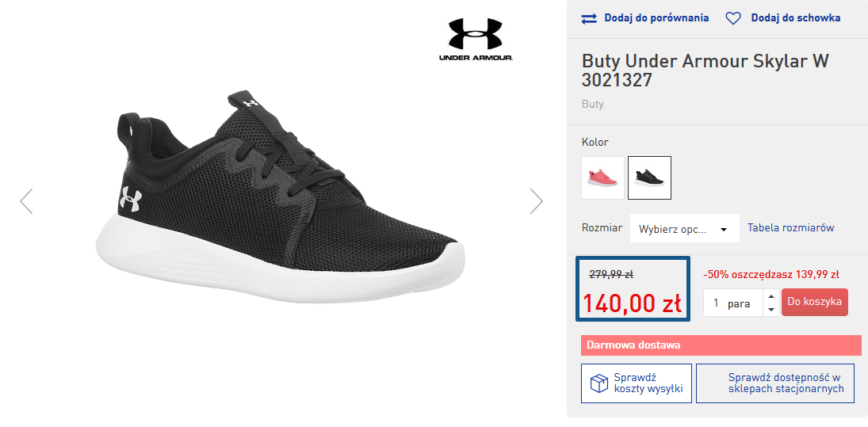Click the compare arrows icon
This screenshot has height=427, width=868.
pyautogui.click(x=589, y=18)
